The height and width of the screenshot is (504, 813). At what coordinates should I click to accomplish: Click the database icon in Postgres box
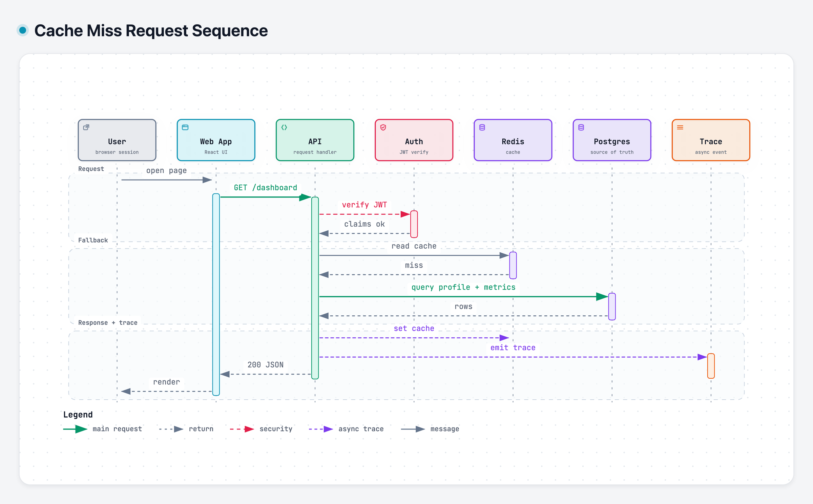581,127
